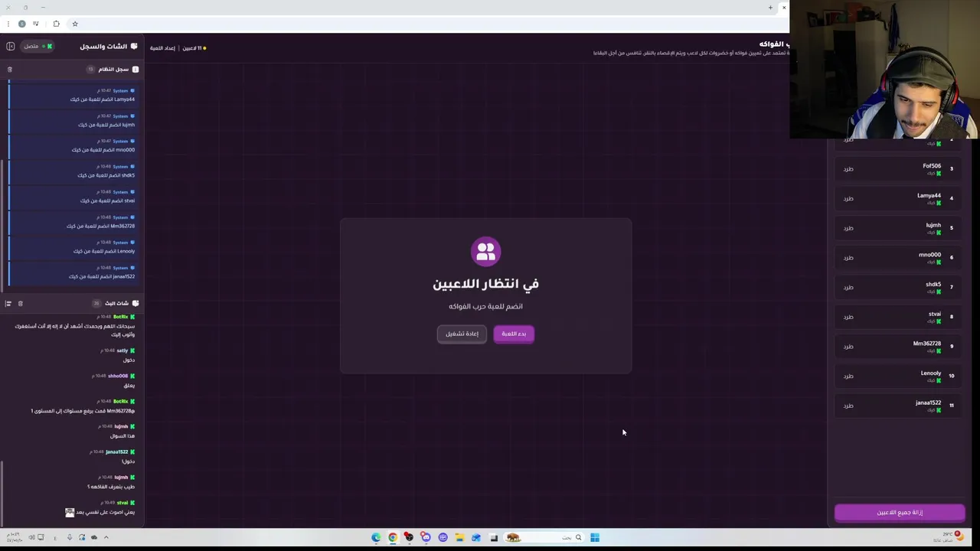Click the 11 لاعبين players indicator
This screenshot has width=980, height=551.
pyautogui.click(x=194, y=48)
